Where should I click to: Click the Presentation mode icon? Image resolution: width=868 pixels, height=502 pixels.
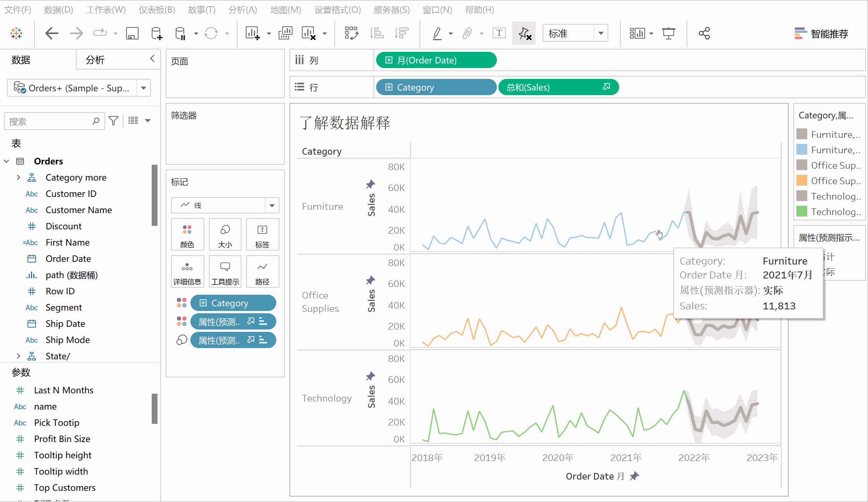668,34
